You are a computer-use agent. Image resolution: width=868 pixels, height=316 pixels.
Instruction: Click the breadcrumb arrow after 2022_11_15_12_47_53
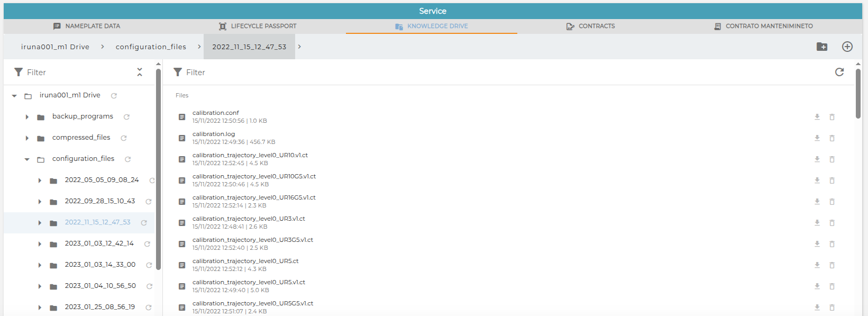pos(299,47)
